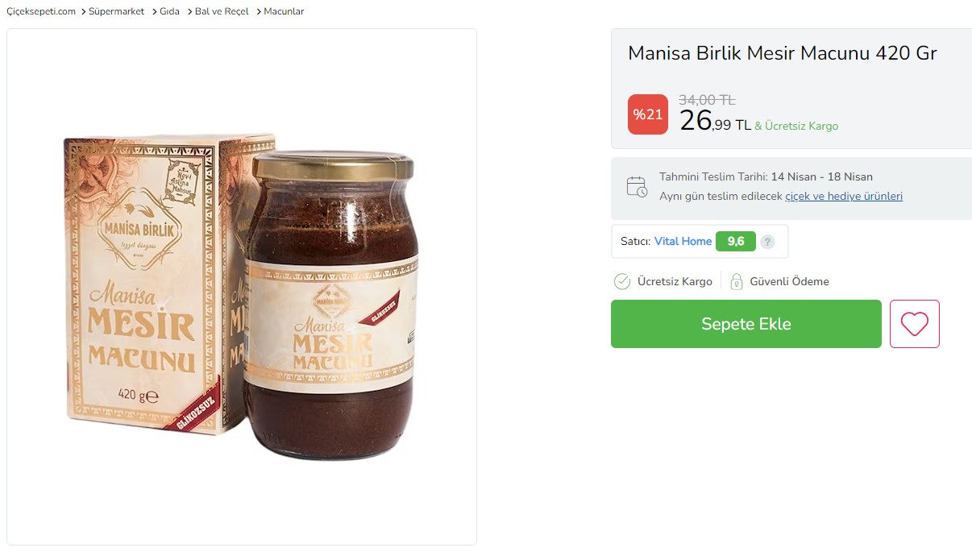Click the green 9,6 seller score badge
Screen dimensions: 972x560
coord(734,241)
